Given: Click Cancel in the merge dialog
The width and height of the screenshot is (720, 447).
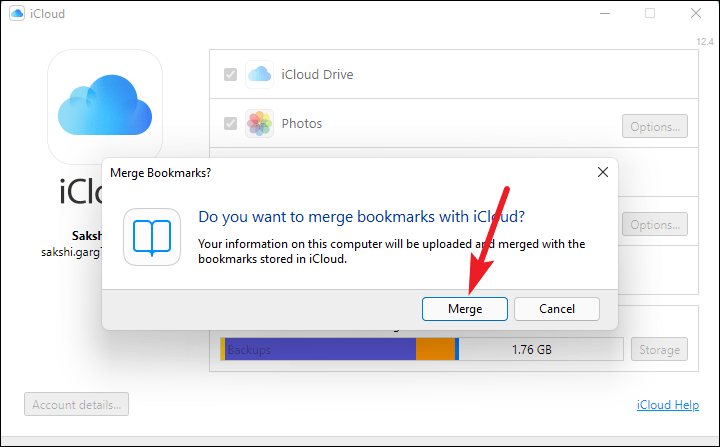Looking at the screenshot, I should 557,309.
